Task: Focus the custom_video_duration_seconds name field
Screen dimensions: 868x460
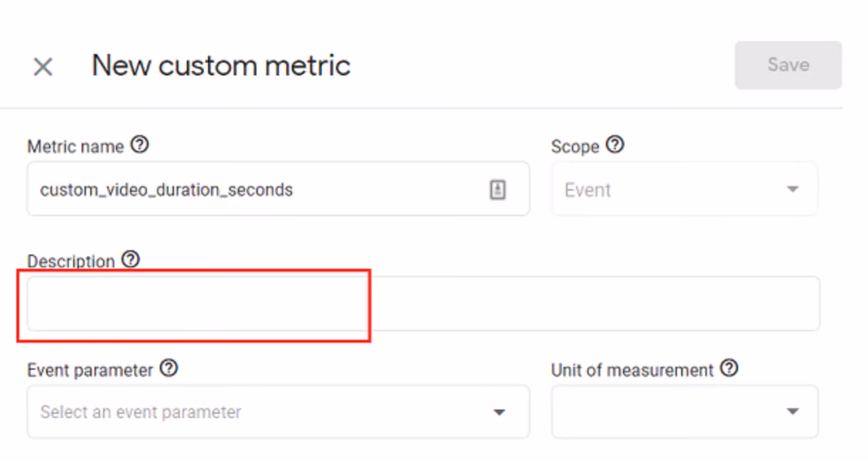Action: point(278,188)
